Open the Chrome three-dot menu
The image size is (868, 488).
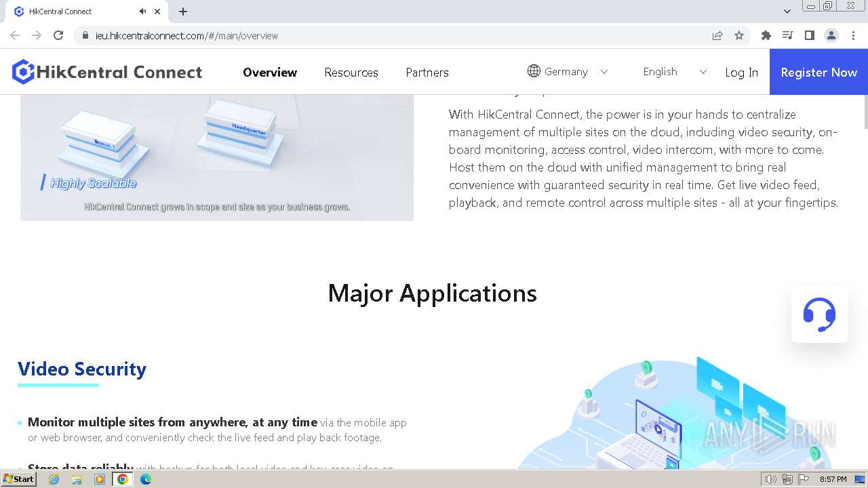coord(854,35)
